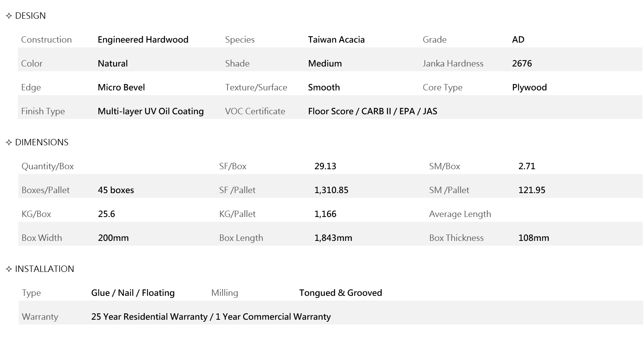Viewport: 644px width, 342px height.
Task: Click the Plywood core type value
Action: point(529,88)
